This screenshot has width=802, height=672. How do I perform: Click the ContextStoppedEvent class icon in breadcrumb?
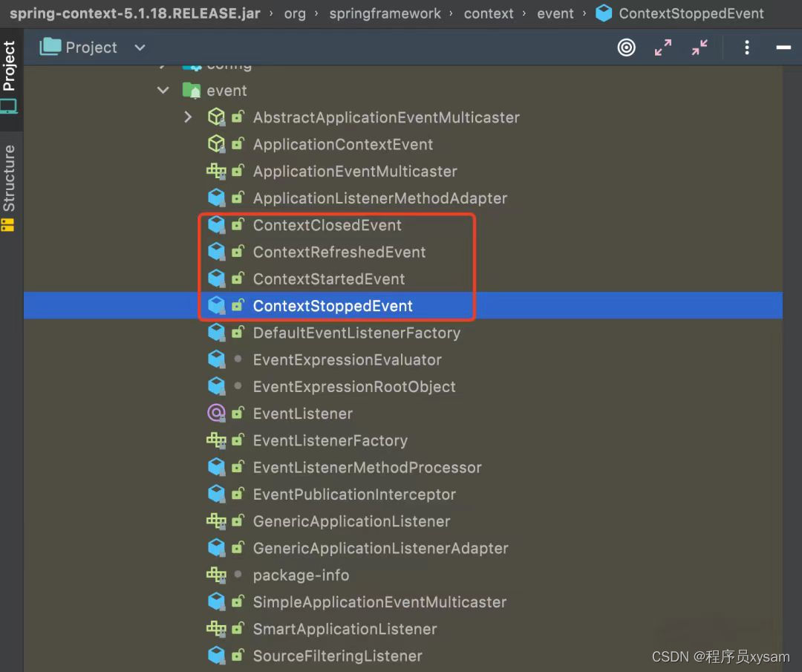tap(603, 13)
